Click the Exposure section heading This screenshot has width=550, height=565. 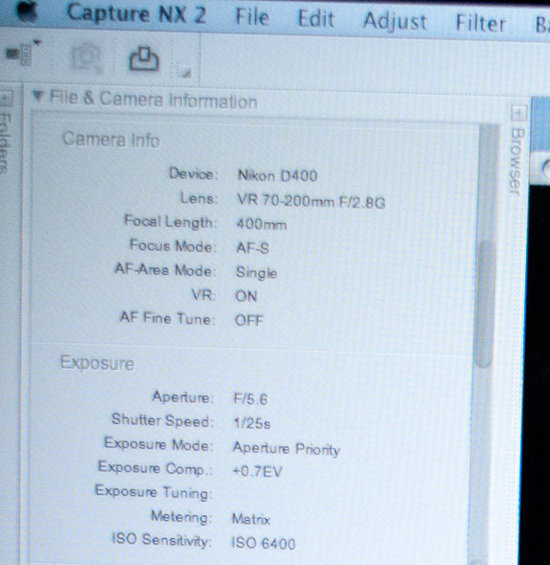coord(97,363)
